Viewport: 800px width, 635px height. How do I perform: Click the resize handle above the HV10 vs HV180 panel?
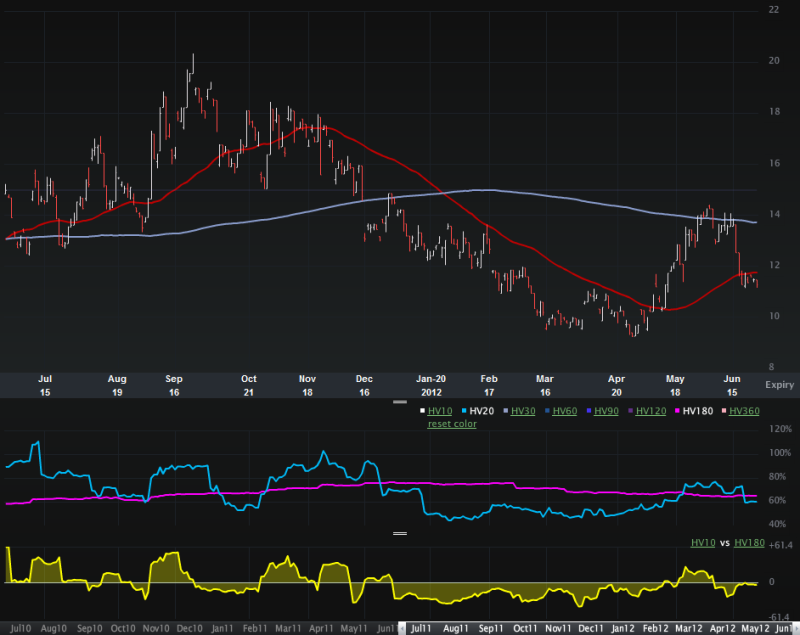400,534
